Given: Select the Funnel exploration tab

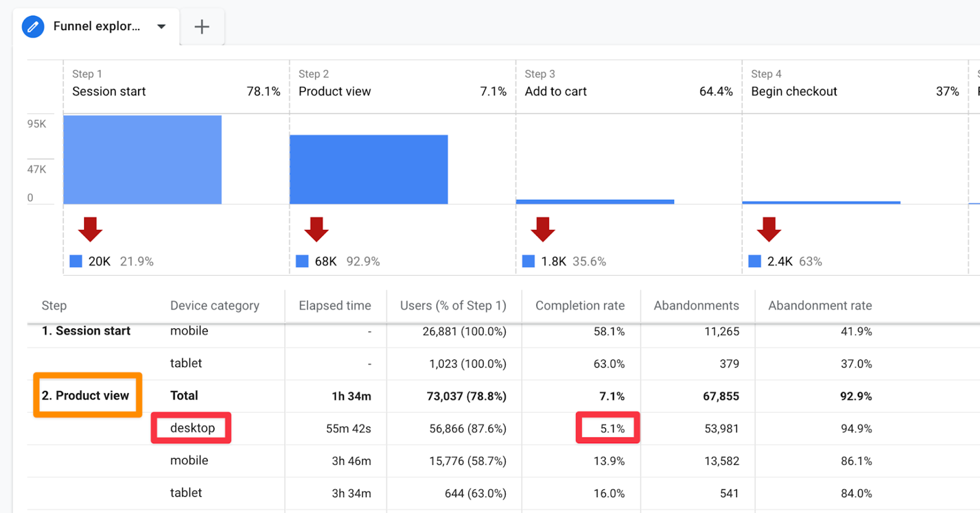Looking at the screenshot, I should coord(96,26).
